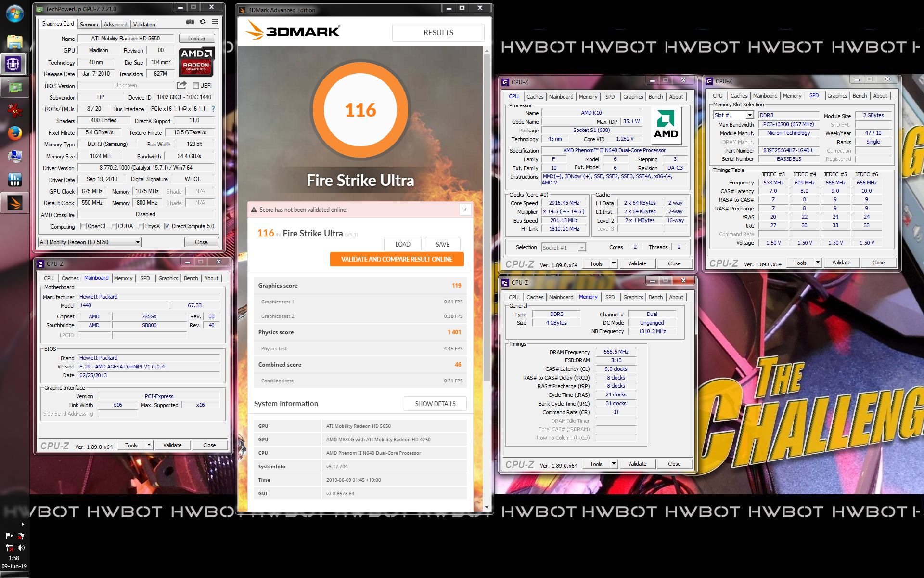Open the Slot #1 memory slot dropdown
The width and height of the screenshot is (924, 578).
pyautogui.click(x=733, y=115)
